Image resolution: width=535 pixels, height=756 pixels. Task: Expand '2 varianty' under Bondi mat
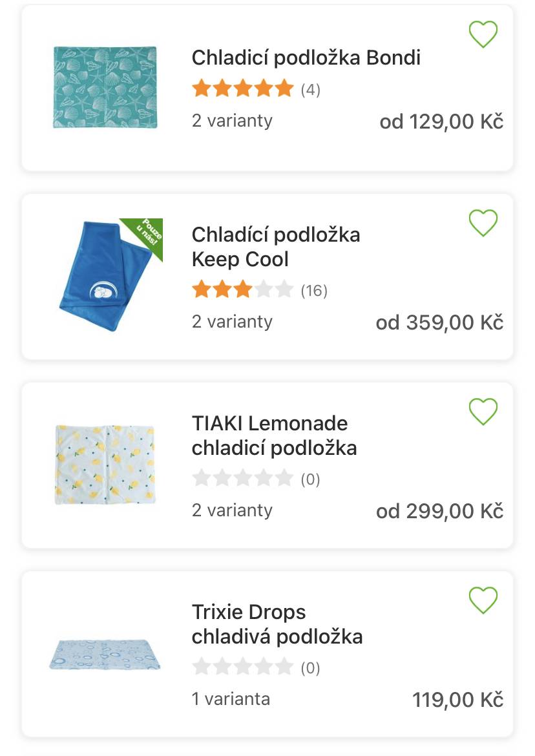pyautogui.click(x=232, y=120)
